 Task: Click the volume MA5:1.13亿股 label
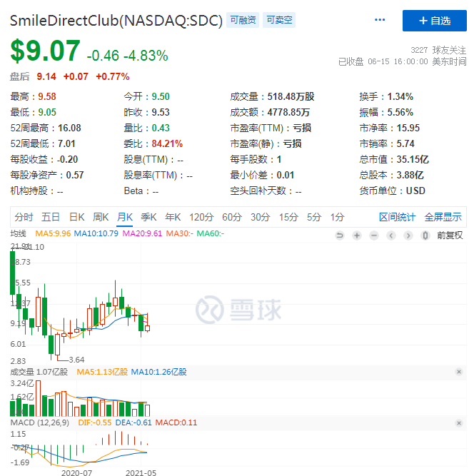point(102,372)
